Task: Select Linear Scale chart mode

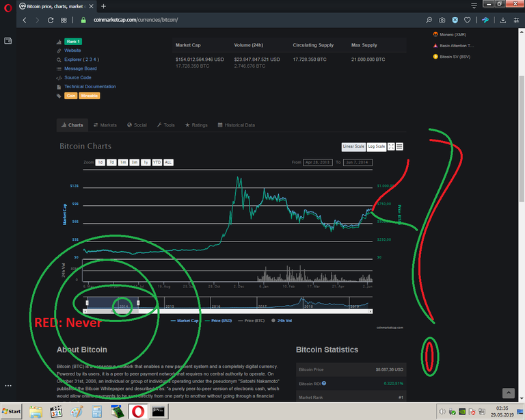Action: click(353, 146)
